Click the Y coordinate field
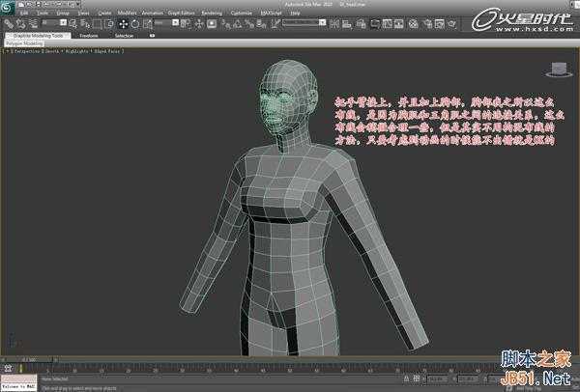 pyautogui.click(x=468, y=378)
